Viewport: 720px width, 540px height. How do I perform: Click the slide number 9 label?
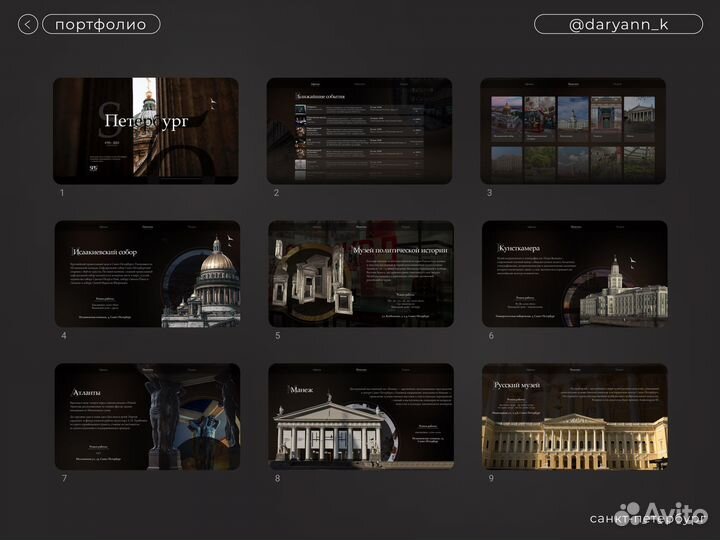(491, 478)
